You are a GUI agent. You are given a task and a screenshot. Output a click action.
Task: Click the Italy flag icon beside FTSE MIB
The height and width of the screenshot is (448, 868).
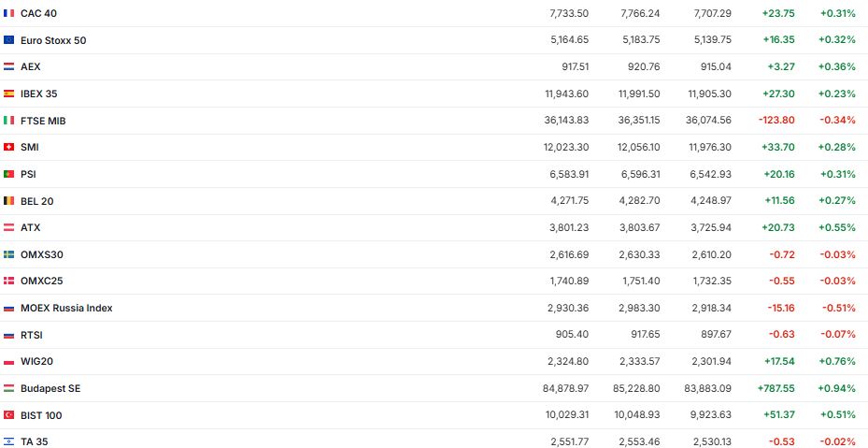point(8,121)
